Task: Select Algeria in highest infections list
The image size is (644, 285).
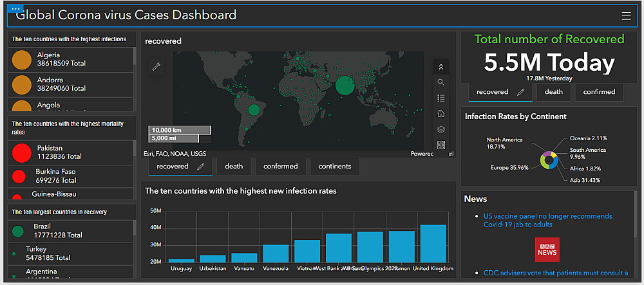Action: point(70,59)
